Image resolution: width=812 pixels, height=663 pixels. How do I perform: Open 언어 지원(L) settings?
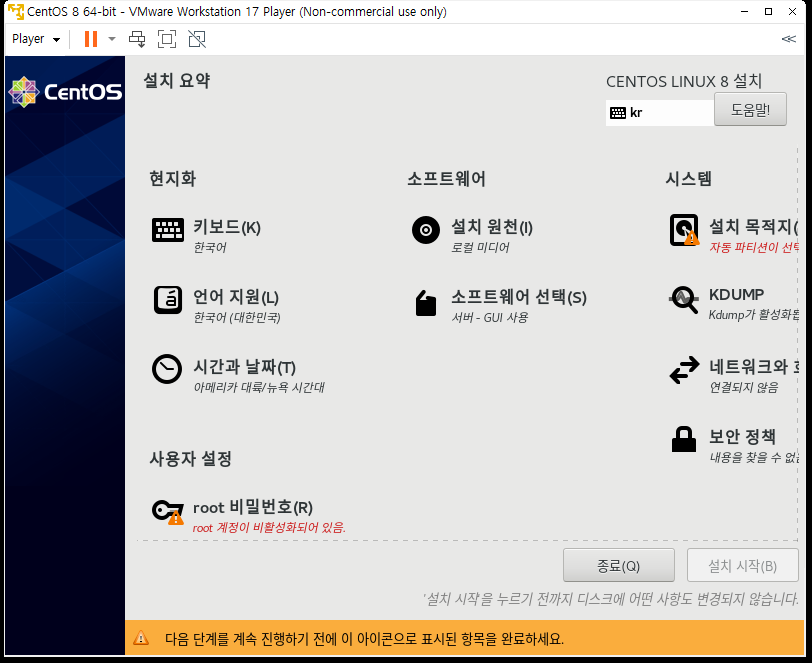coord(236,297)
